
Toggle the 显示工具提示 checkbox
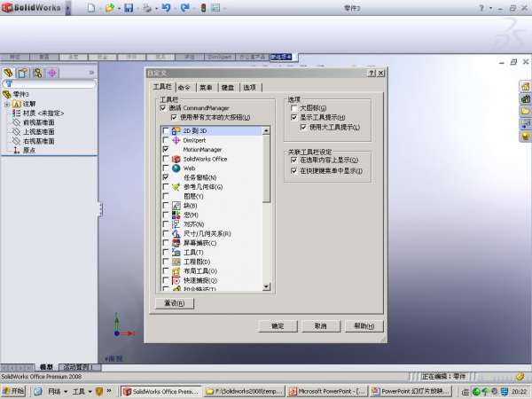pos(294,117)
